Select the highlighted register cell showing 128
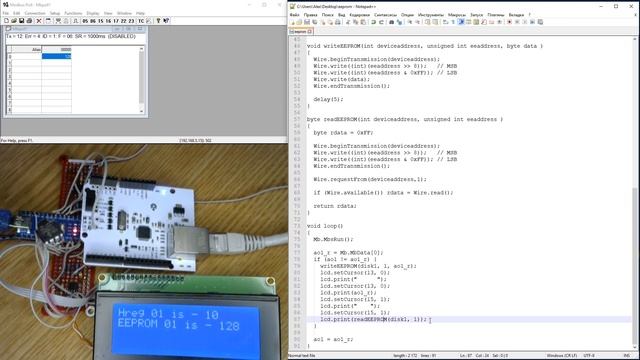 point(56,56)
